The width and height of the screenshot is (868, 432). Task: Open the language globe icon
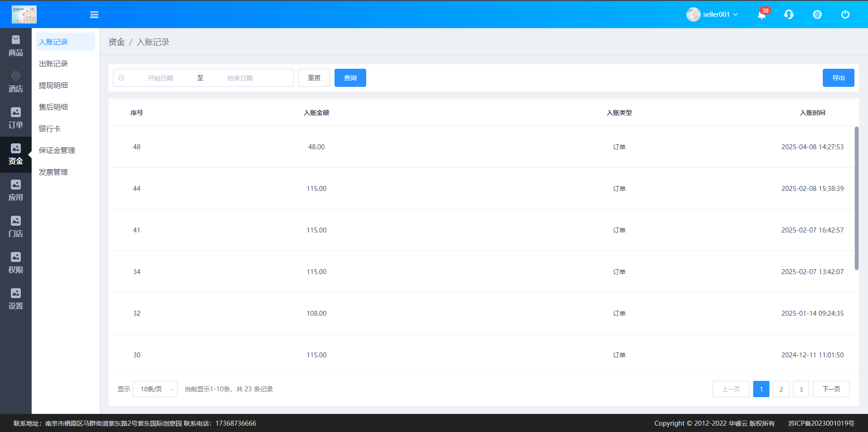[x=817, y=14]
